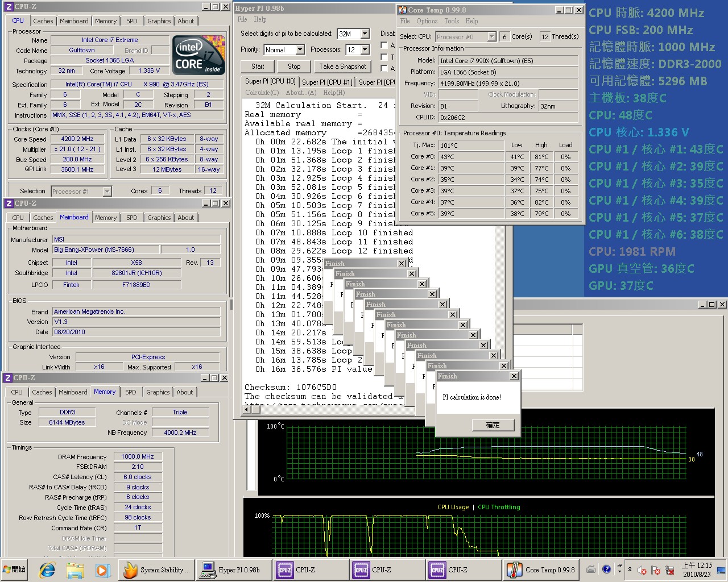Click the CPU Throttling legend label
Image resolution: width=728 pixels, height=582 pixels.
[x=499, y=507]
